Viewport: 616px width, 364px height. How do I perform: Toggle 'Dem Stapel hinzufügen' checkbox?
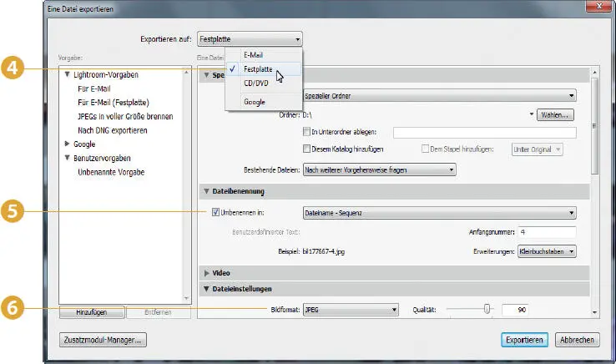tap(425, 149)
